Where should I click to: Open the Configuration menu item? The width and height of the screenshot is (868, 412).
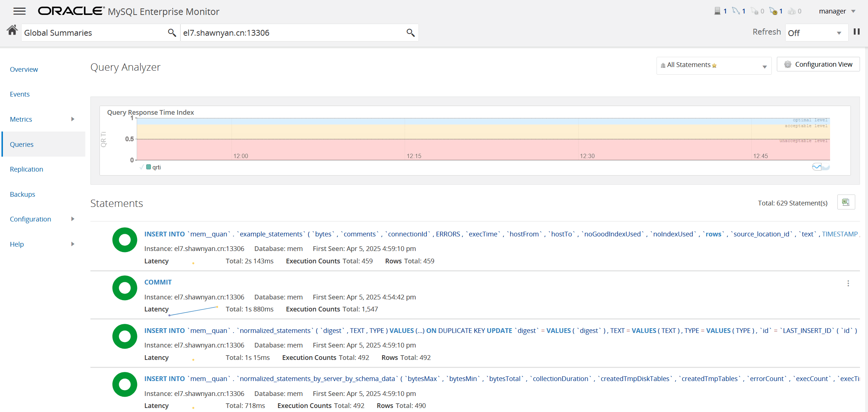30,219
